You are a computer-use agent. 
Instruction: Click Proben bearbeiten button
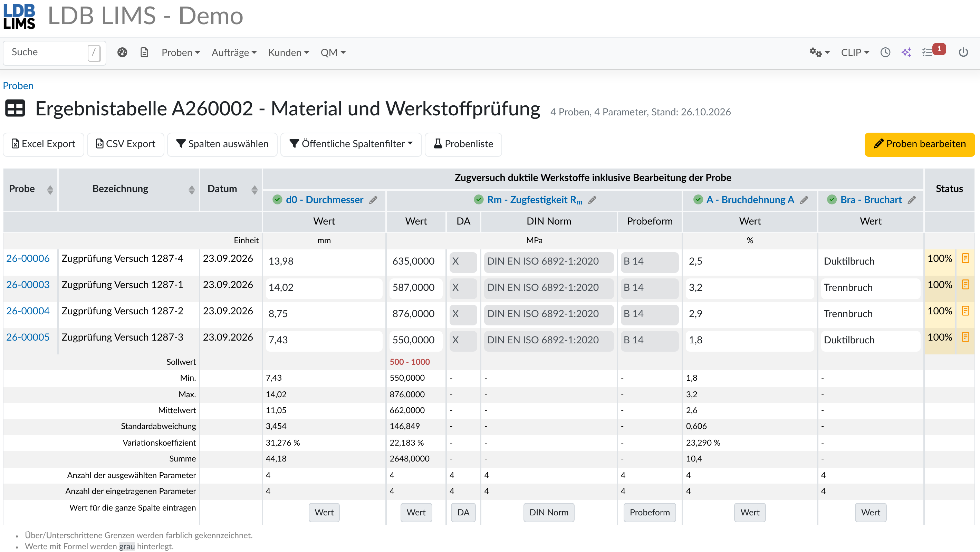point(920,144)
